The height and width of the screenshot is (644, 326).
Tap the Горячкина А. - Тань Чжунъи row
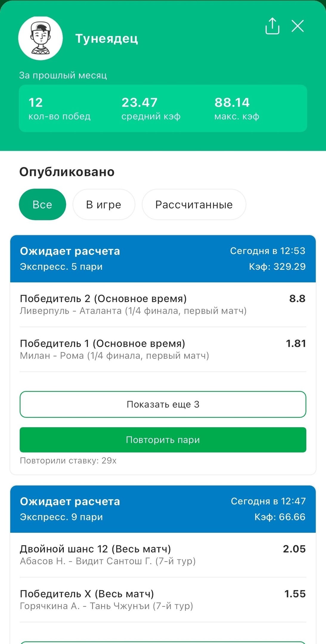[x=106, y=600]
